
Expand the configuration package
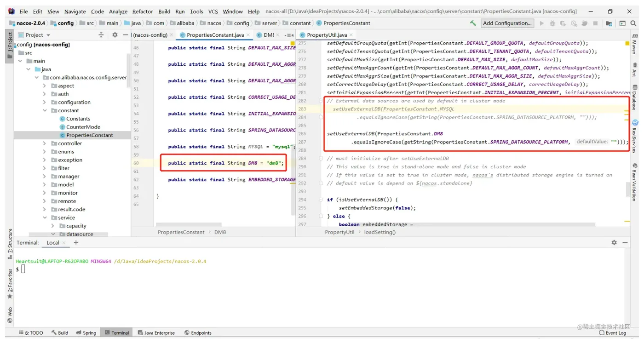click(x=45, y=103)
